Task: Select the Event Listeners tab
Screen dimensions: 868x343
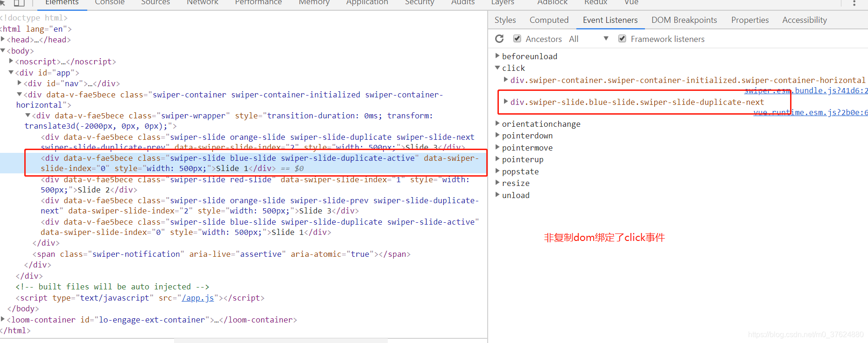Action: coord(610,20)
